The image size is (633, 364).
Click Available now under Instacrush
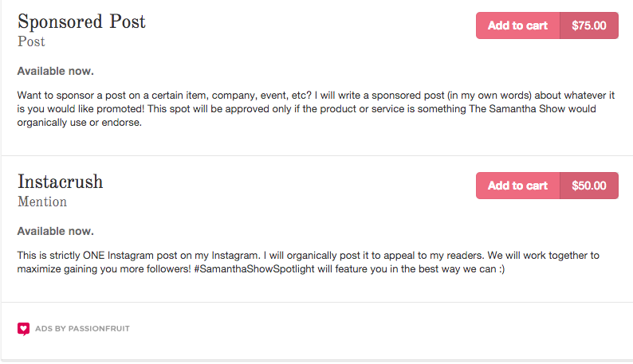pyautogui.click(x=55, y=231)
